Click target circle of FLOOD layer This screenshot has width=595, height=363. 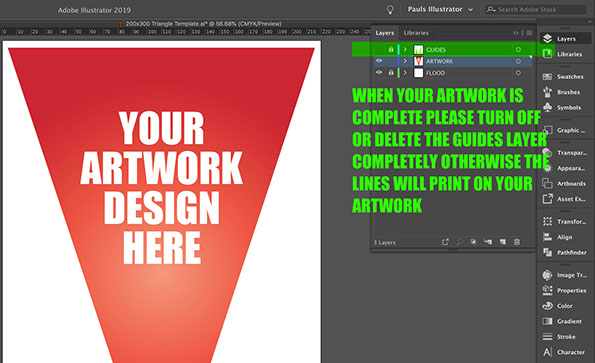click(x=518, y=72)
